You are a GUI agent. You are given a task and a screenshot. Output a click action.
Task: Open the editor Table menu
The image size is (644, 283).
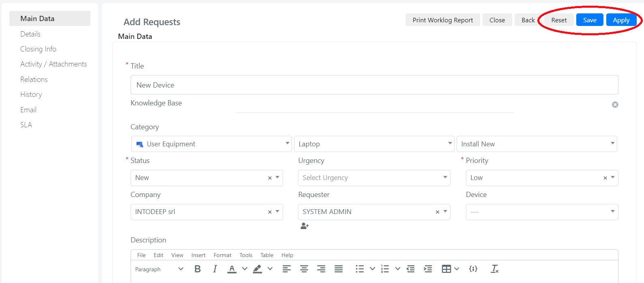(267, 255)
